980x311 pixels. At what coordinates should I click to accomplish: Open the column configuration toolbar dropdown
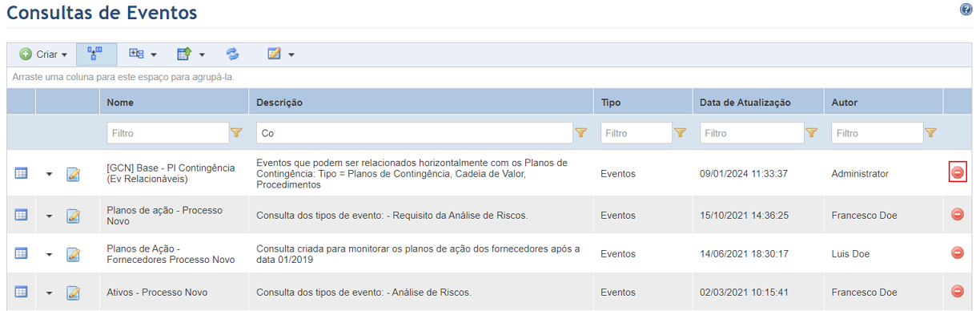[x=143, y=54]
